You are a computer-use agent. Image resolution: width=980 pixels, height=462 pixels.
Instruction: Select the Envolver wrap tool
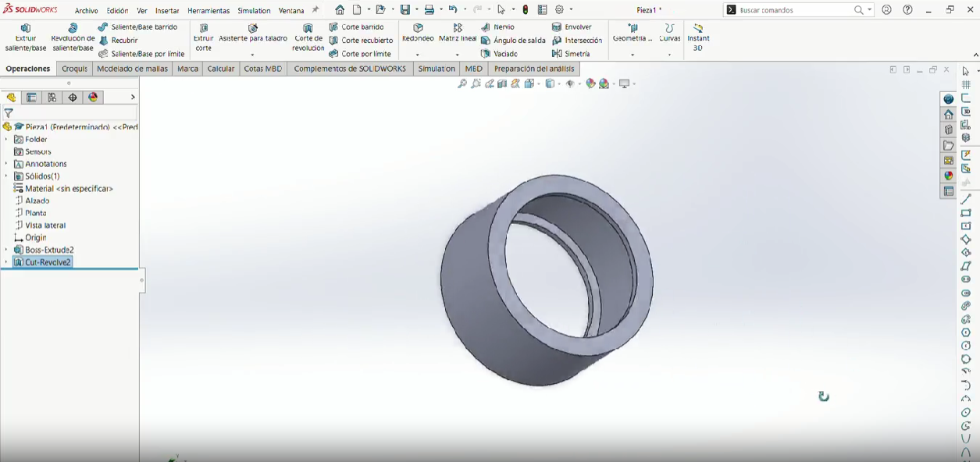pos(572,27)
